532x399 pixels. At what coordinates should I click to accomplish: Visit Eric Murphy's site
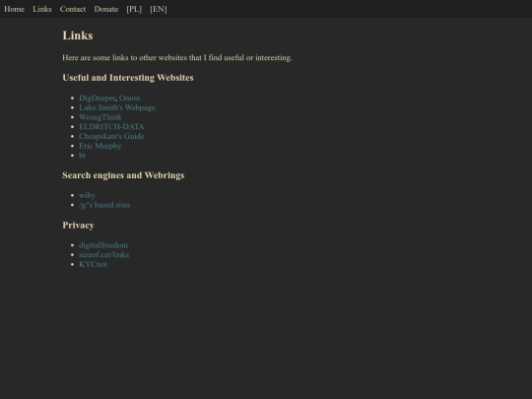(100, 146)
